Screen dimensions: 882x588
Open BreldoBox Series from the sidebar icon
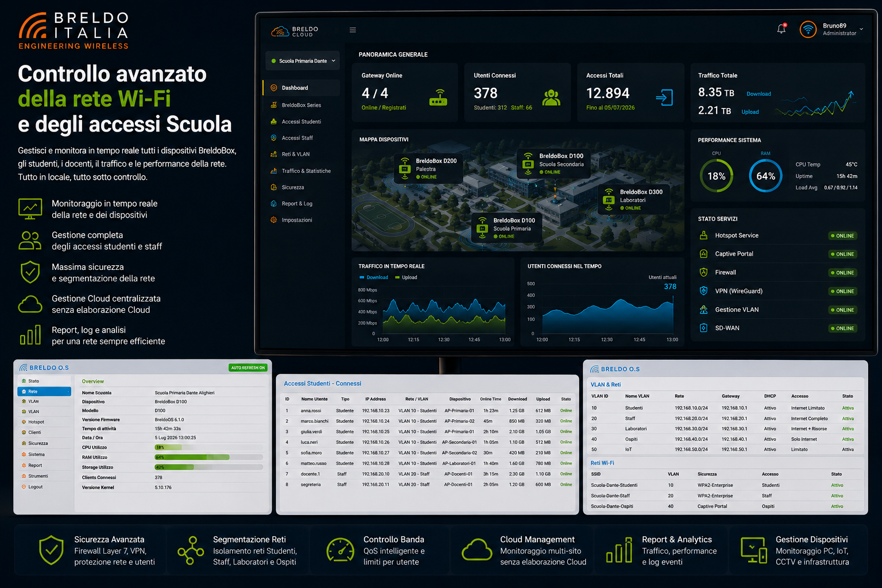[x=274, y=105]
